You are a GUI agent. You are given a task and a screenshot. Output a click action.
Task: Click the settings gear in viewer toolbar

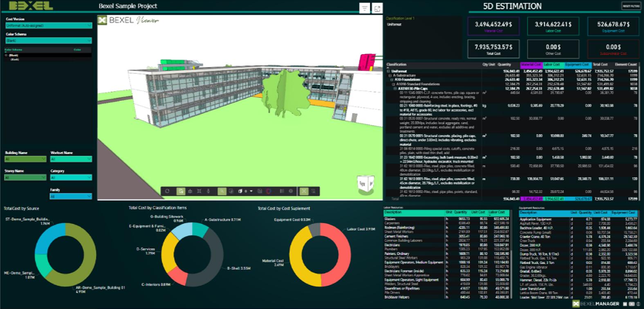[291, 191]
